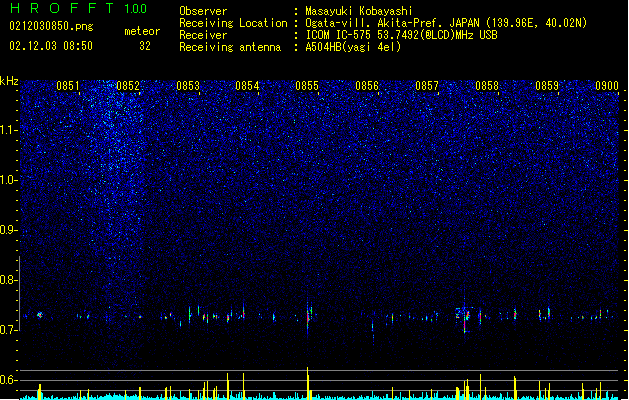
Task: Click the 0.7 kHz frequency axis label
Action: [x=9, y=330]
